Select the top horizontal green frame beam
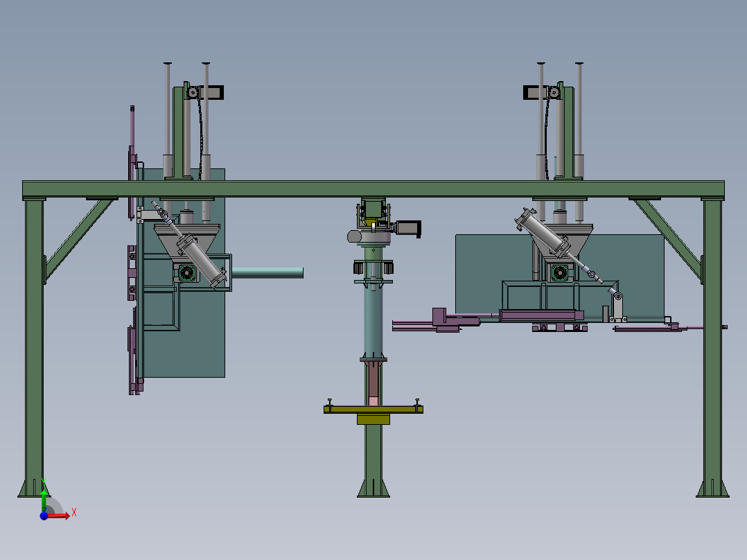Image resolution: width=747 pixels, height=560 pixels. tap(373, 189)
